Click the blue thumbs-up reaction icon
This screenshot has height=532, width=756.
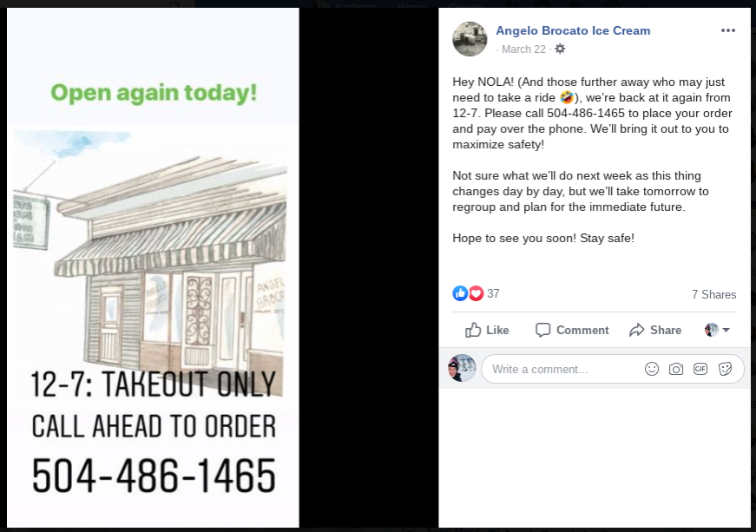(x=460, y=293)
